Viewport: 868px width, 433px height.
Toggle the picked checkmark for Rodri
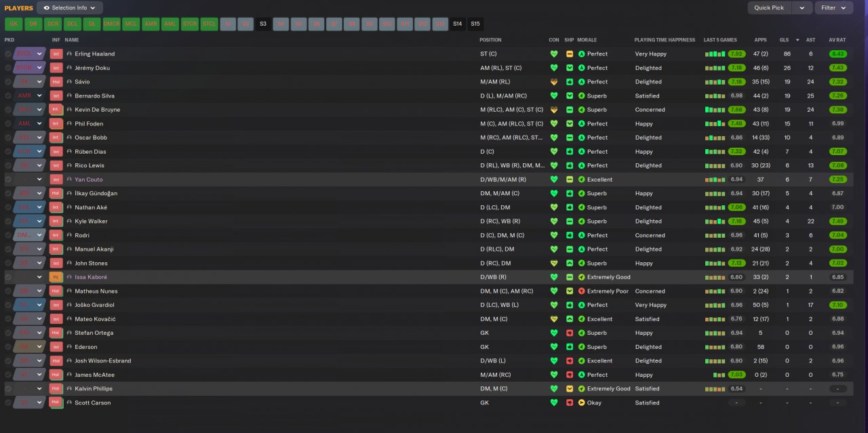point(8,235)
